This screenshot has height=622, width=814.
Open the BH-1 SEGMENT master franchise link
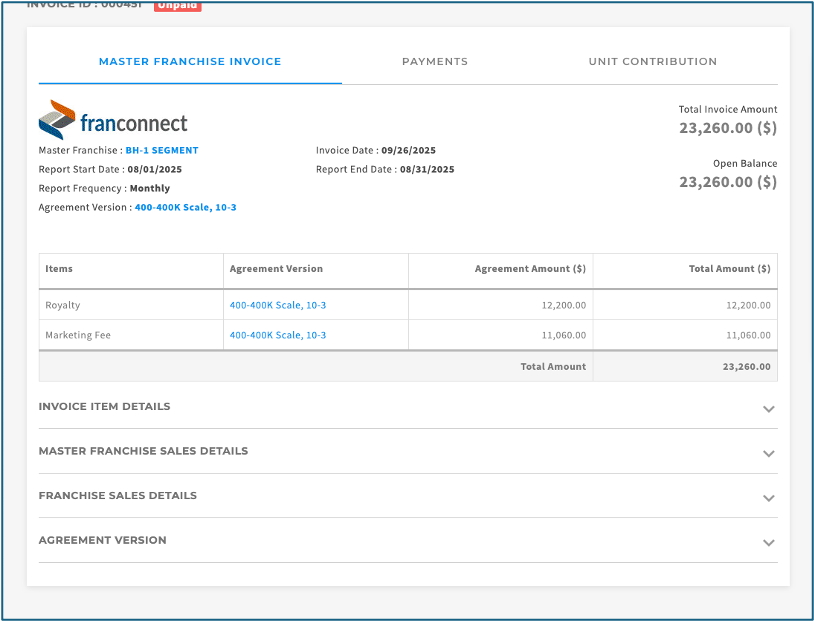162,151
